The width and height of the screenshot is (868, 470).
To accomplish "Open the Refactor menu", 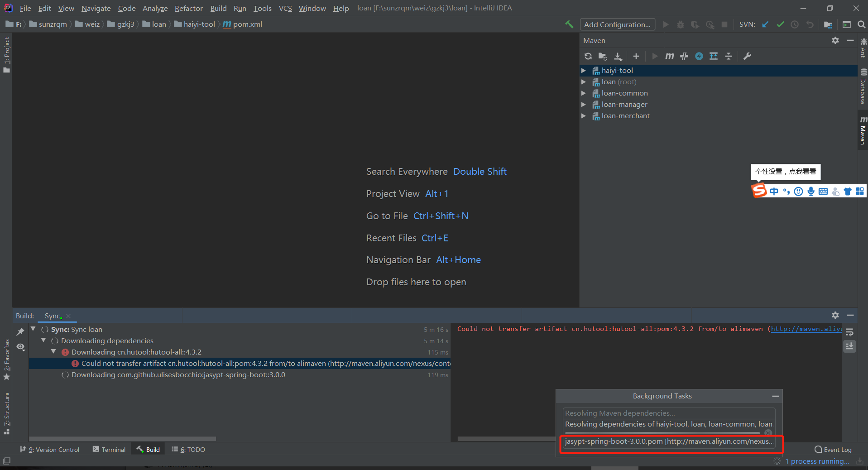I will pyautogui.click(x=188, y=8).
